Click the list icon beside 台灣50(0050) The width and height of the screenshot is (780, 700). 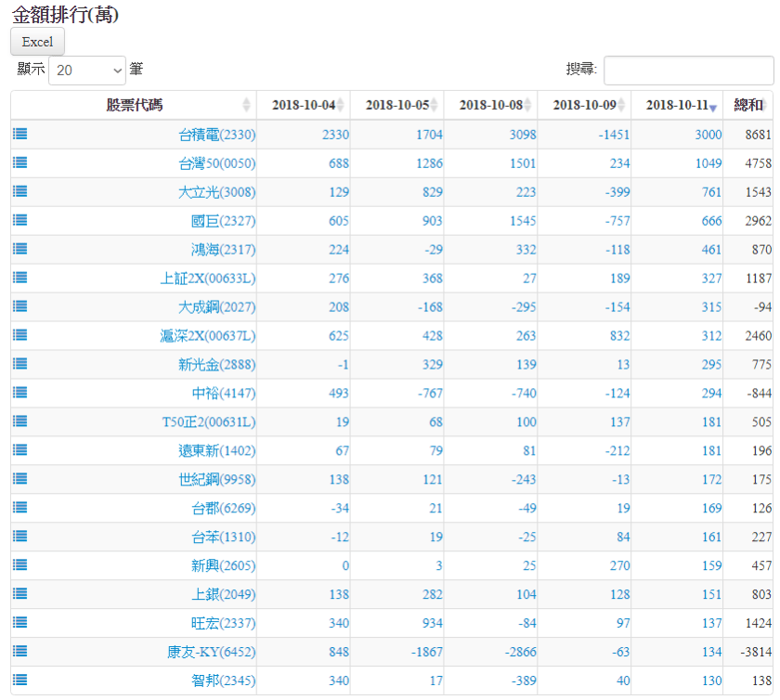(x=20, y=162)
